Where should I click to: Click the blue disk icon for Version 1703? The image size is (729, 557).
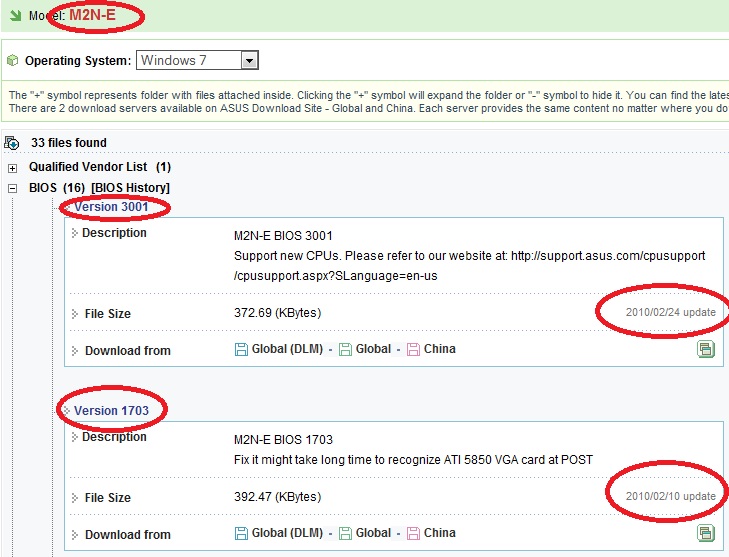(x=241, y=533)
